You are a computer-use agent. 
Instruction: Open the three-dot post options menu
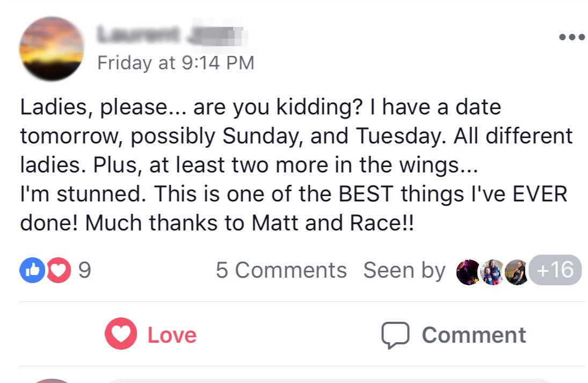coord(571,38)
